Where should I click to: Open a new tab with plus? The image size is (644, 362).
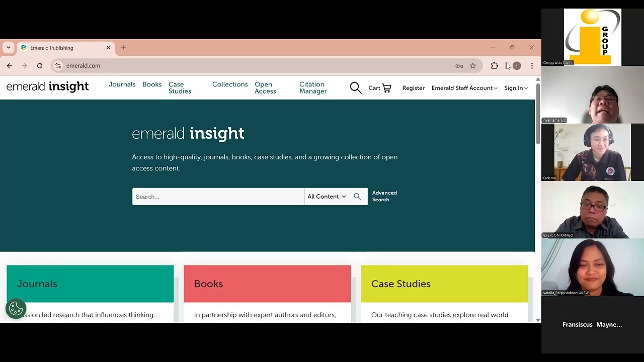pos(123,48)
